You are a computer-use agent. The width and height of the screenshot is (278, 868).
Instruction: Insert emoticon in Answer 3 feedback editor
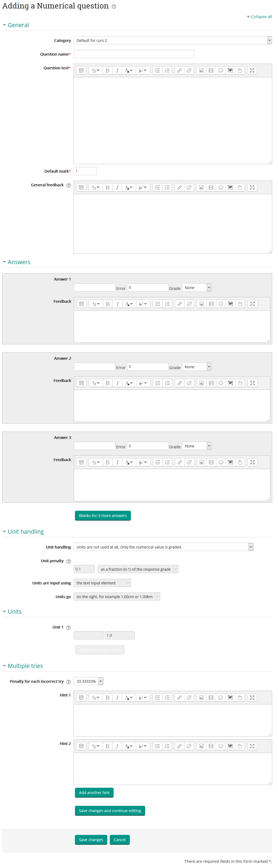point(221,462)
